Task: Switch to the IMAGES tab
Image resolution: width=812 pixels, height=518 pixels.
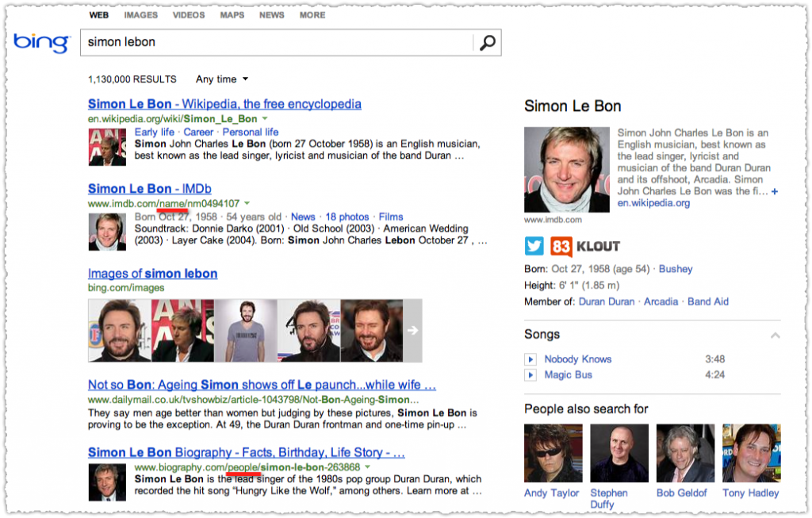Action: pos(141,15)
